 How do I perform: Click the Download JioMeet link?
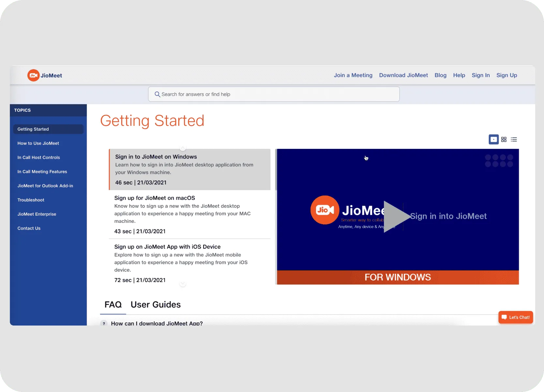403,75
